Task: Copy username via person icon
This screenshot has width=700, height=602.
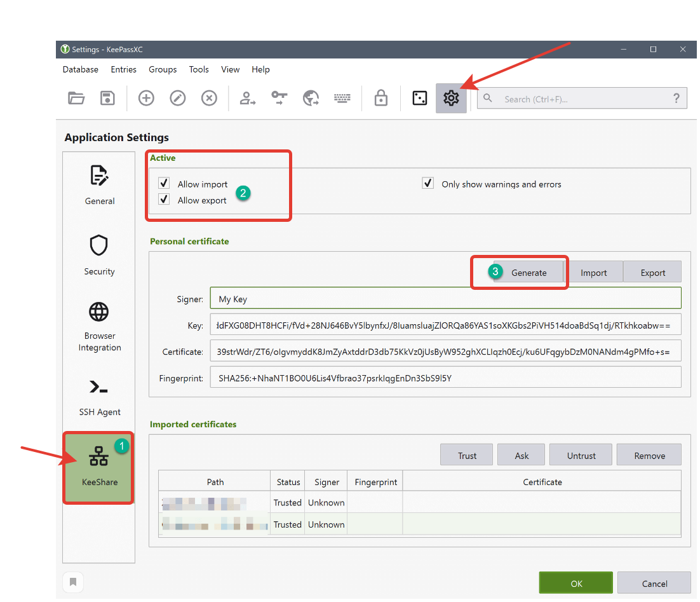Action: point(248,98)
